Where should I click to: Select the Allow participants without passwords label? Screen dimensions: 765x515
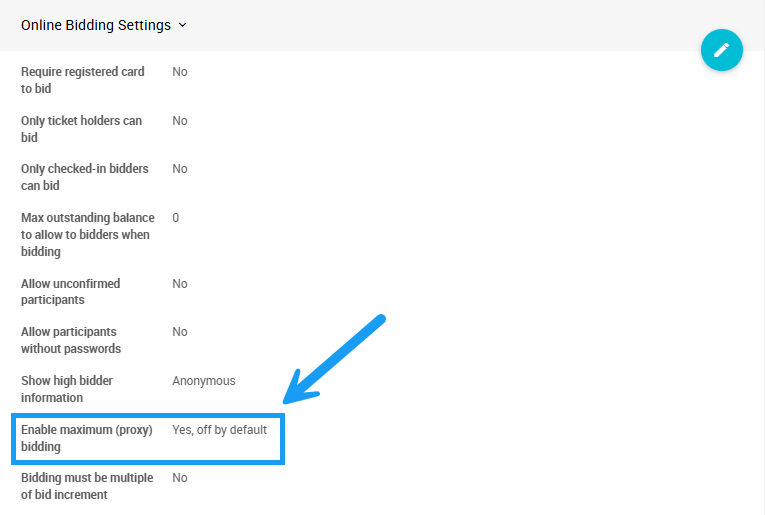[x=70, y=340]
